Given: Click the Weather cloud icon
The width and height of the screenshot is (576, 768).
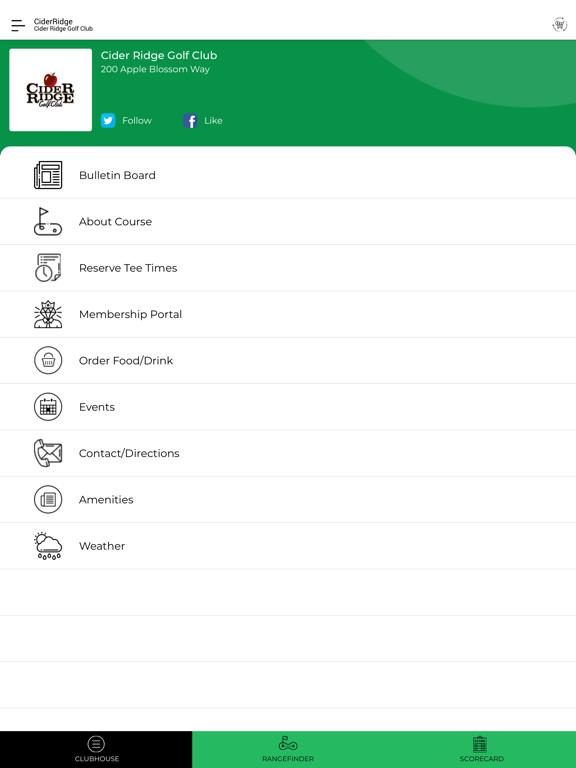Looking at the screenshot, I should click(x=48, y=546).
